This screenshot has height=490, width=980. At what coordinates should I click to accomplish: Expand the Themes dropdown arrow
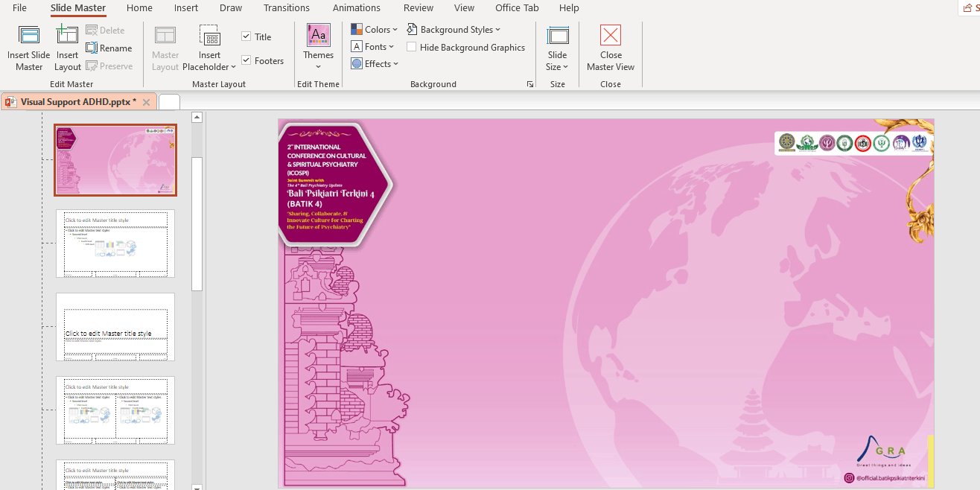pyautogui.click(x=318, y=67)
